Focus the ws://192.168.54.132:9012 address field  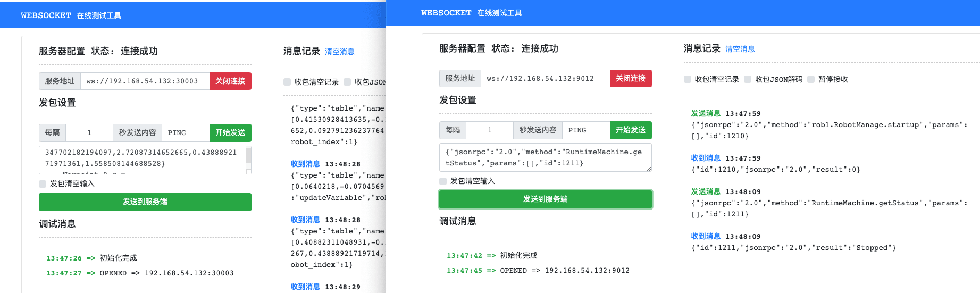pos(546,78)
